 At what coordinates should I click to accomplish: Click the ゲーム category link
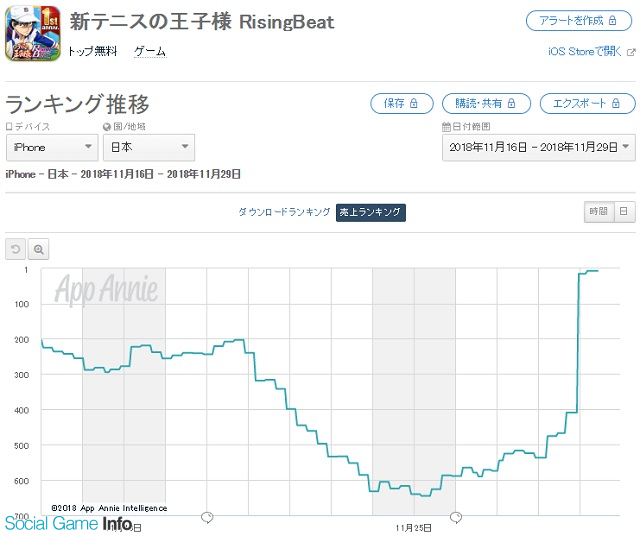tap(150, 52)
